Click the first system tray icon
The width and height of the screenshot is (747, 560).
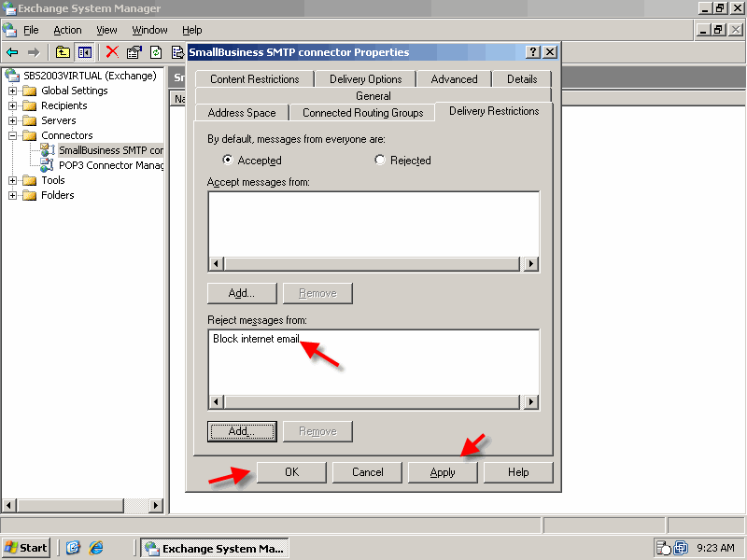(x=663, y=548)
